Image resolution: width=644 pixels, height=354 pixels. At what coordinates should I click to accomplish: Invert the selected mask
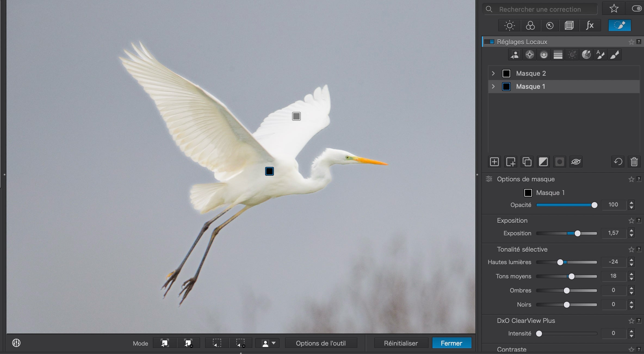[x=543, y=162]
